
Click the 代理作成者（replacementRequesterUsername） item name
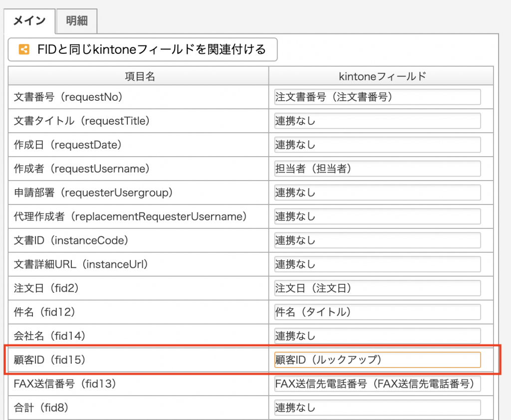coord(130,216)
